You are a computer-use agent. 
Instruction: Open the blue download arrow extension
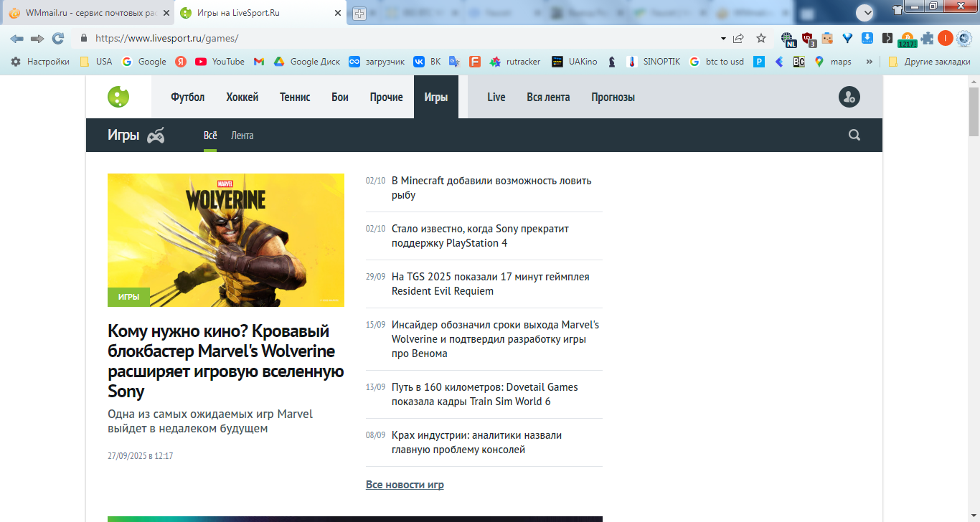tap(867, 38)
